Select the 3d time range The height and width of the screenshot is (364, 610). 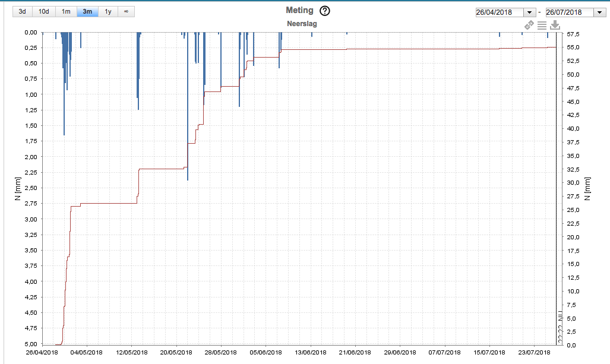click(23, 12)
